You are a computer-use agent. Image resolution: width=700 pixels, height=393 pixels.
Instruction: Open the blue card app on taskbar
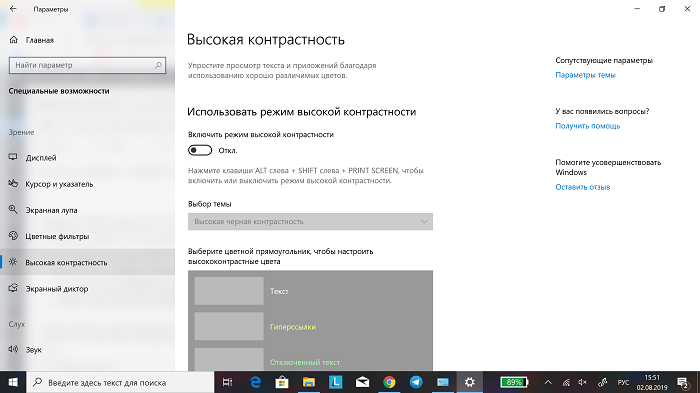[x=442, y=382]
